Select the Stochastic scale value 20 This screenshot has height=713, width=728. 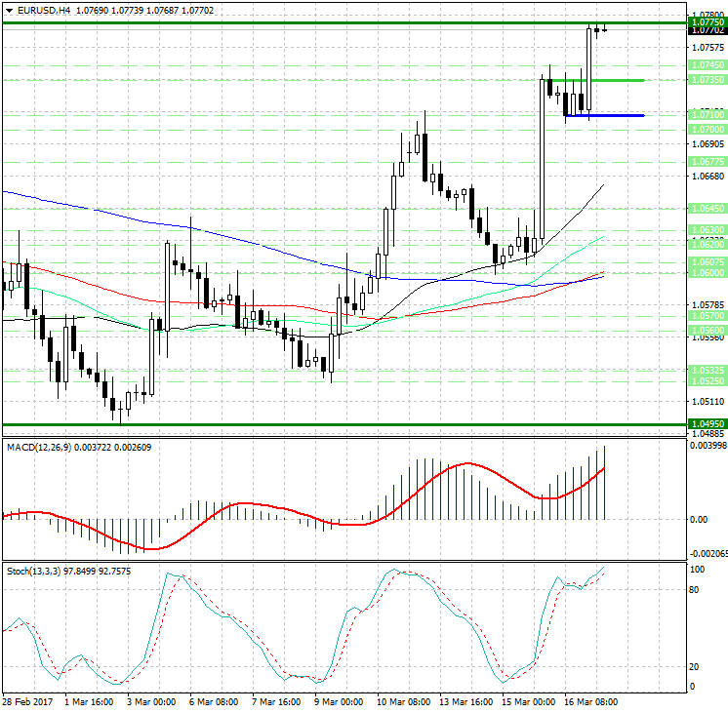click(694, 667)
